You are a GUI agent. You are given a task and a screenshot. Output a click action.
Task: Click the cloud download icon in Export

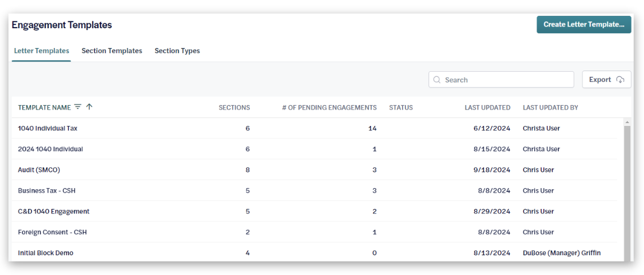[621, 80]
